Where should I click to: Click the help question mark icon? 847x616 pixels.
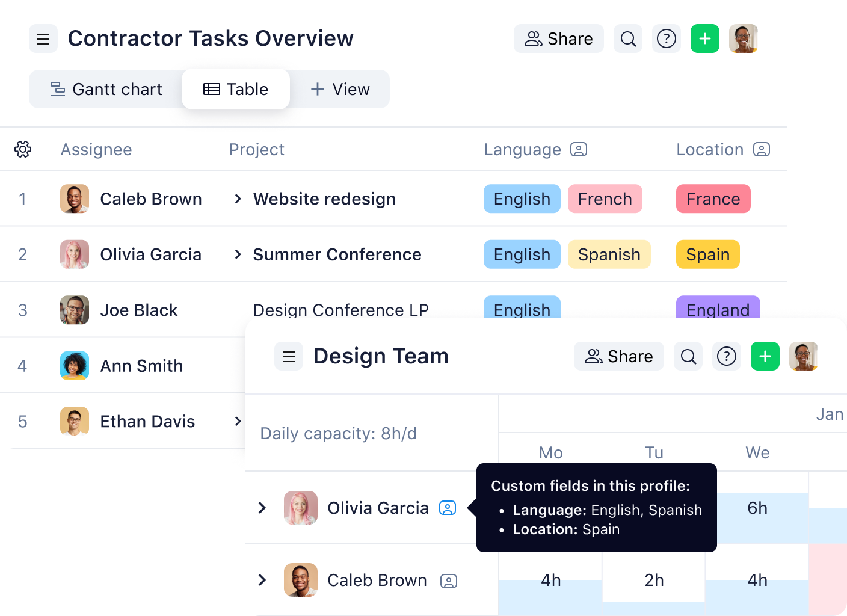666,38
